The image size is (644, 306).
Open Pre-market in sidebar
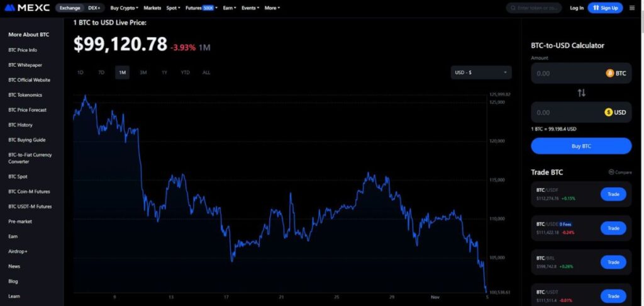(19, 221)
